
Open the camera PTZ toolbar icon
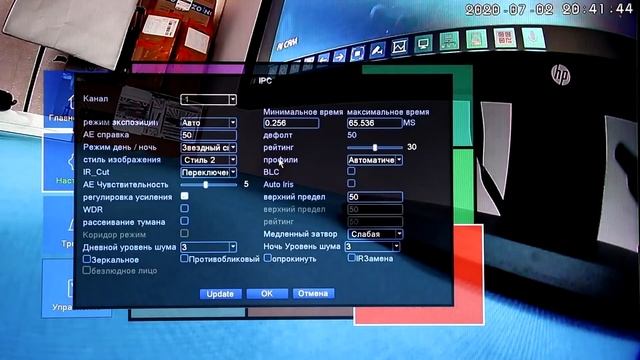(378, 51)
